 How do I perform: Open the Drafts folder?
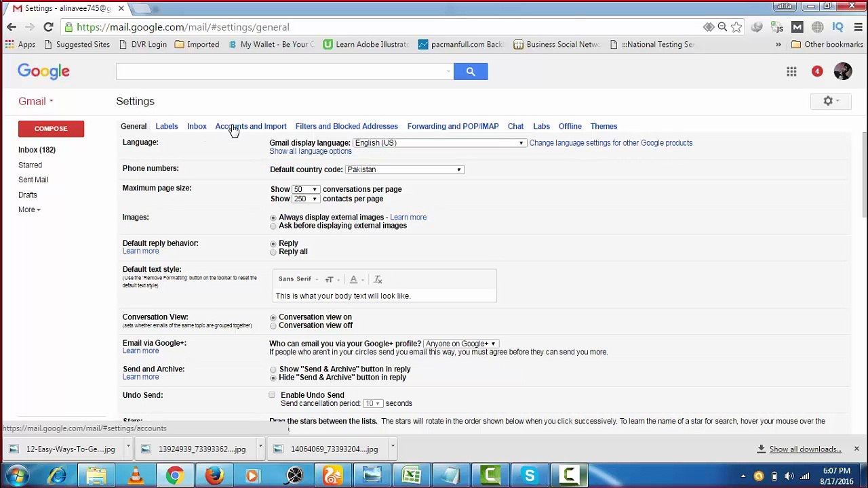click(28, 195)
